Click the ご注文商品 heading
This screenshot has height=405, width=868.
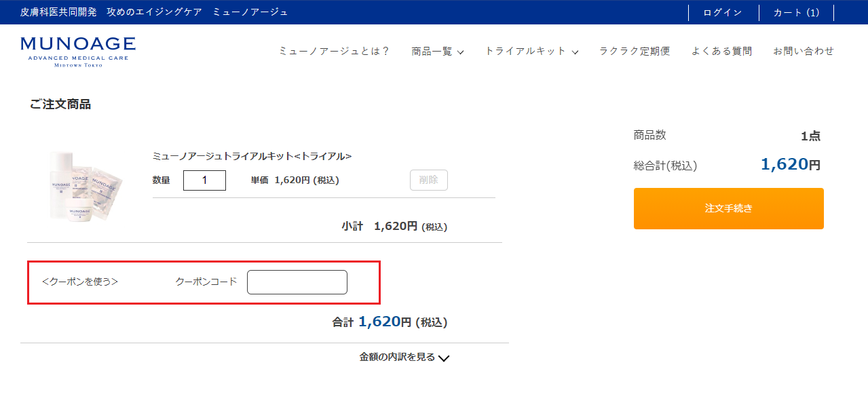click(x=60, y=104)
